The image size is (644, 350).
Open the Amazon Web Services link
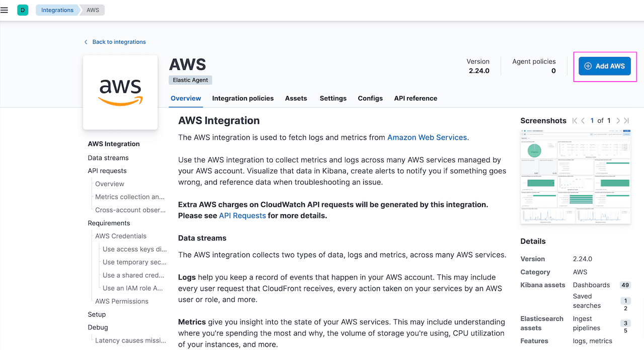427,137
